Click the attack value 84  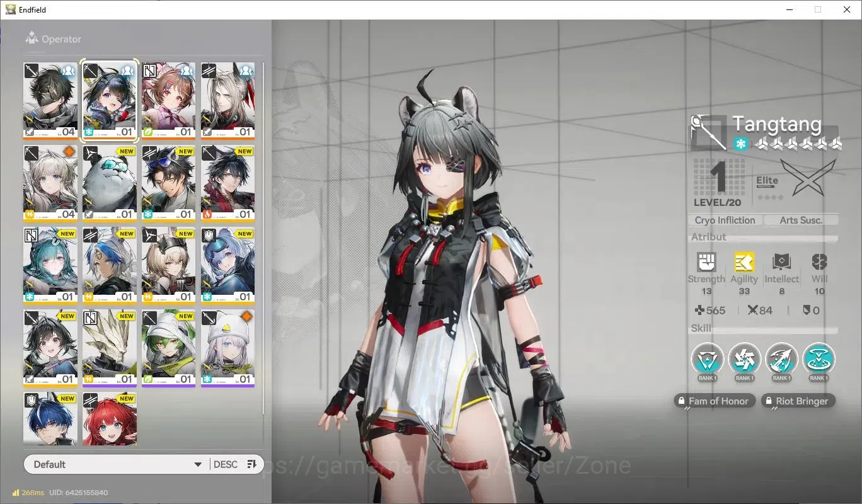click(760, 310)
